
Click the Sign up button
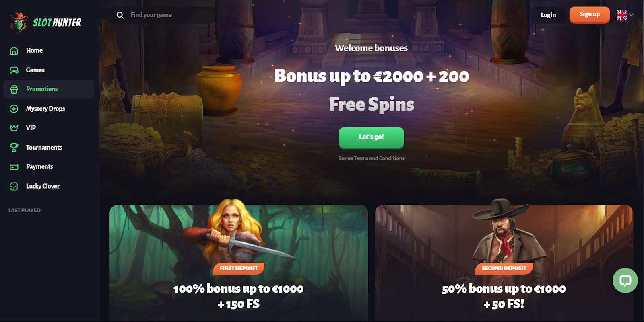tap(590, 15)
